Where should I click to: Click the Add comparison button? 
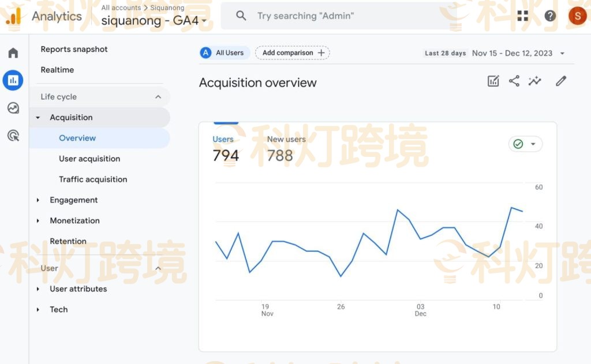(293, 53)
